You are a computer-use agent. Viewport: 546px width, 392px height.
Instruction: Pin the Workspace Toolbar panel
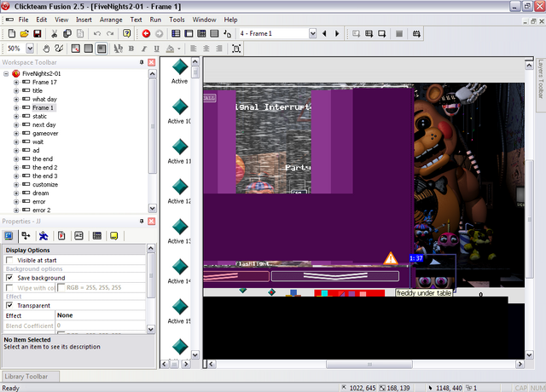click(x=142, y=62)
